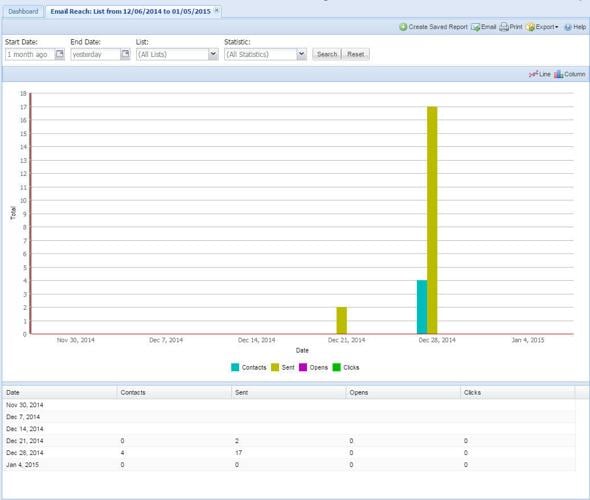The image size is (590, 500).
Task: Select the Dec 7, 2014 table row
Action: pos(289,417)
